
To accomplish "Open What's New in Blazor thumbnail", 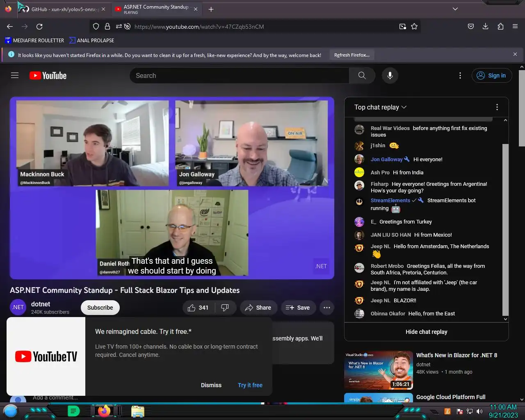I will click(379, 370).
